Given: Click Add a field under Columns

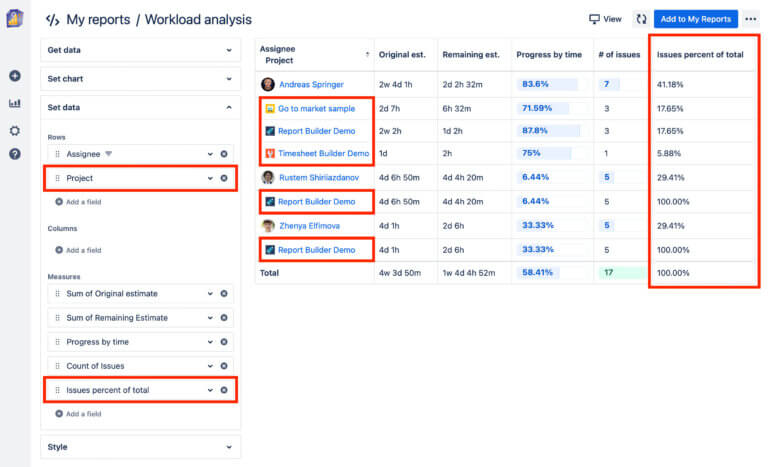Looking at the screenshot, I should pyautogui.click(x=83, y=250).
